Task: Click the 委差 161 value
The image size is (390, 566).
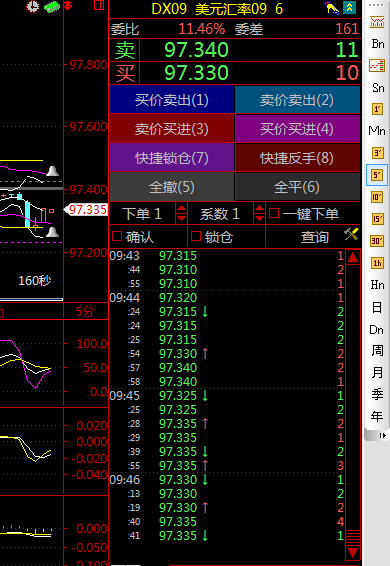Action: click(x=347, y=29)
